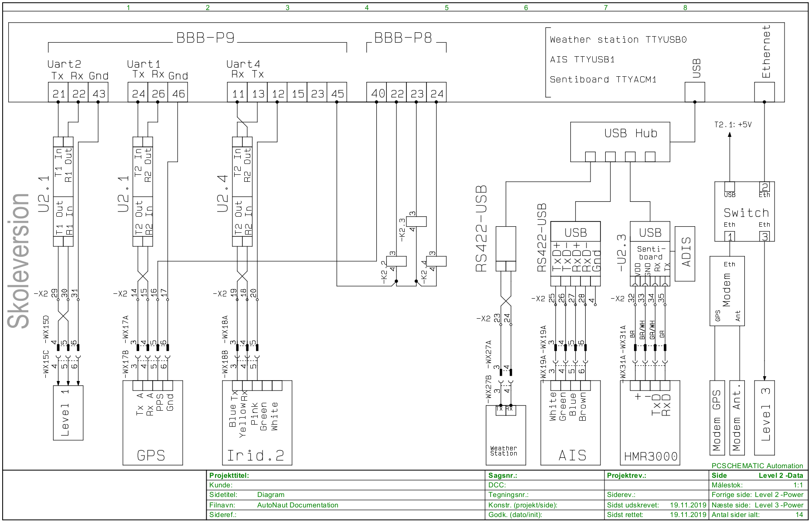Select the Level 1 reference box
Viewport: 812px width, 524px height.
coord(68,413)
